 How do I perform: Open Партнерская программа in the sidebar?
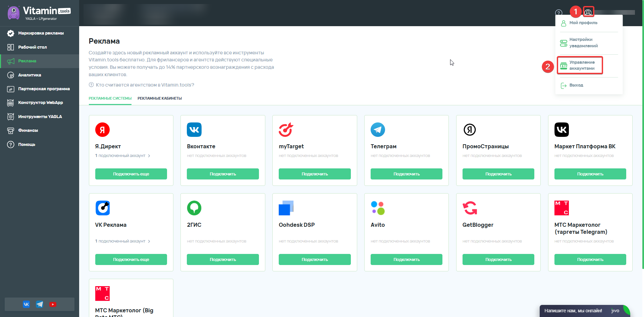tap(40, 89)
